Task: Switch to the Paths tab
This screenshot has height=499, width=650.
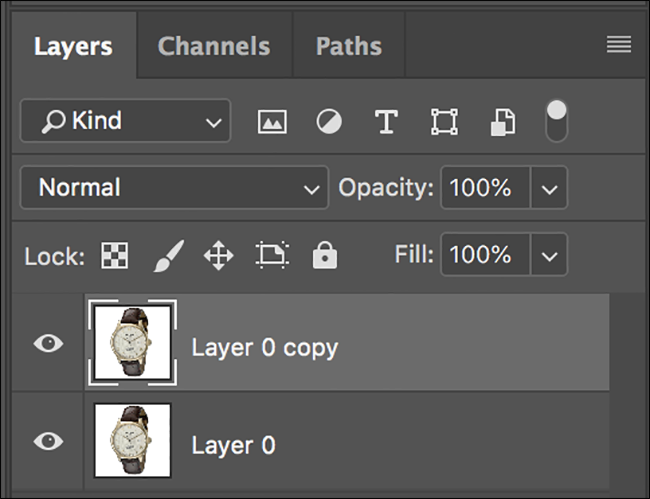Action: point(349,46)
